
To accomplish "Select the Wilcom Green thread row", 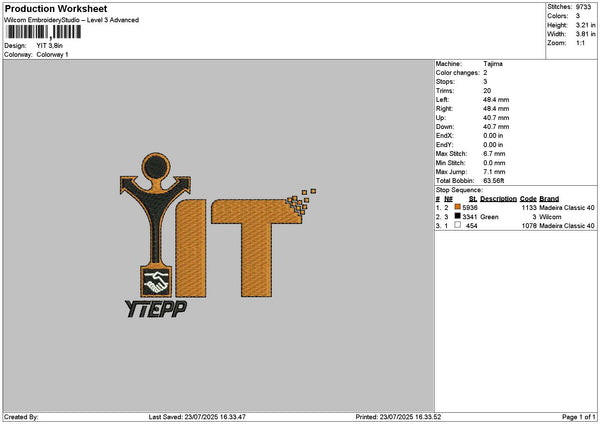I will tap(515, 217).
